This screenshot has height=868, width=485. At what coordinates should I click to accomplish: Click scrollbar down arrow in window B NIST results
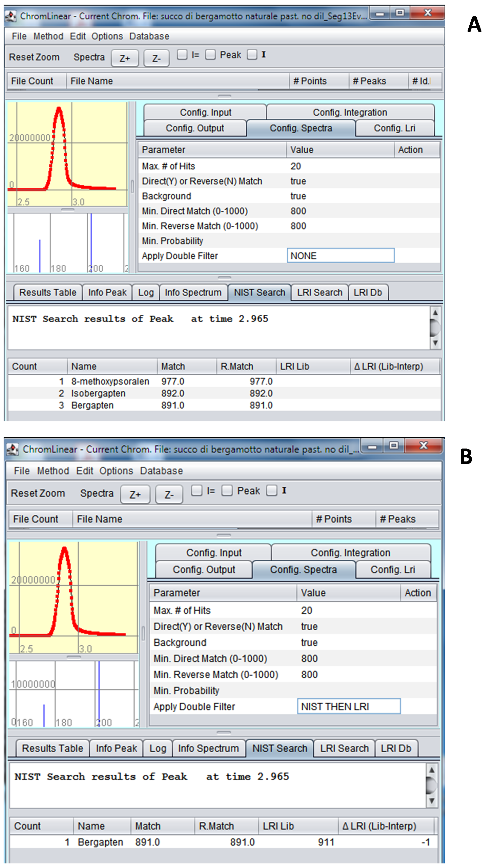coord(431,800)
